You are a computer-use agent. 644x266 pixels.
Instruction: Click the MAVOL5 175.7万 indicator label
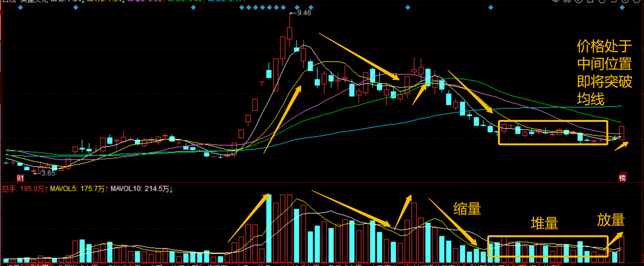(x=79, y=189)
